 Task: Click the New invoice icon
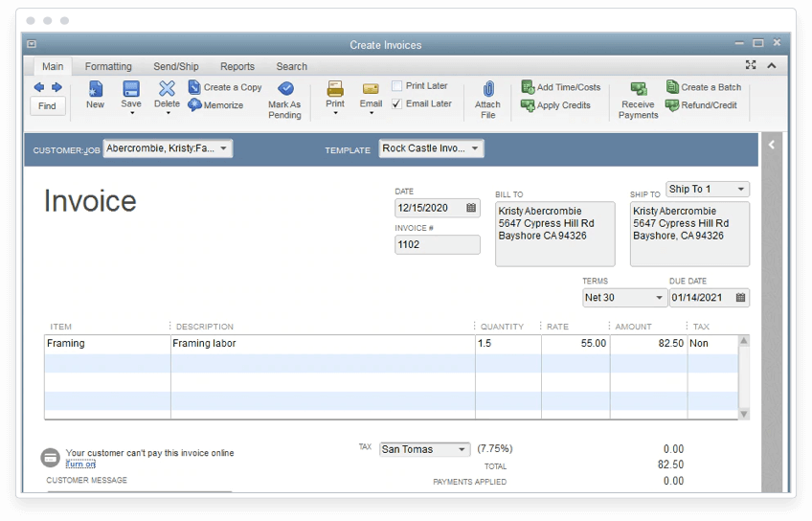[x=96, y=88]
